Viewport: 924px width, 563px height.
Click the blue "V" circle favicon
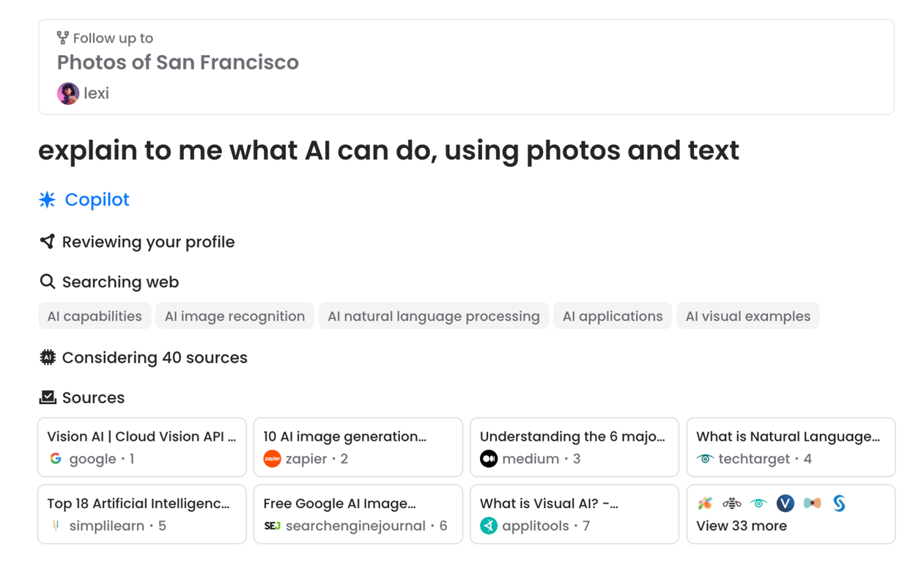(x=785, y=503)
